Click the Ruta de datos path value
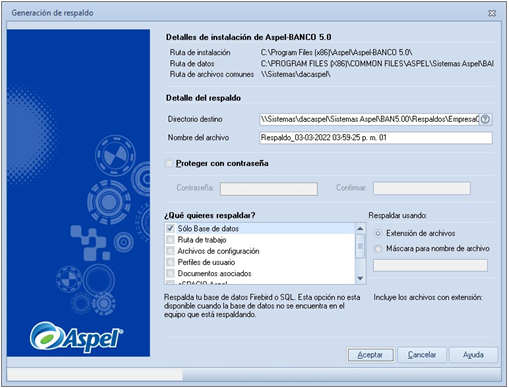Image resolution: width=509 pixels, height=388 pixels. (x=377, y=64)
